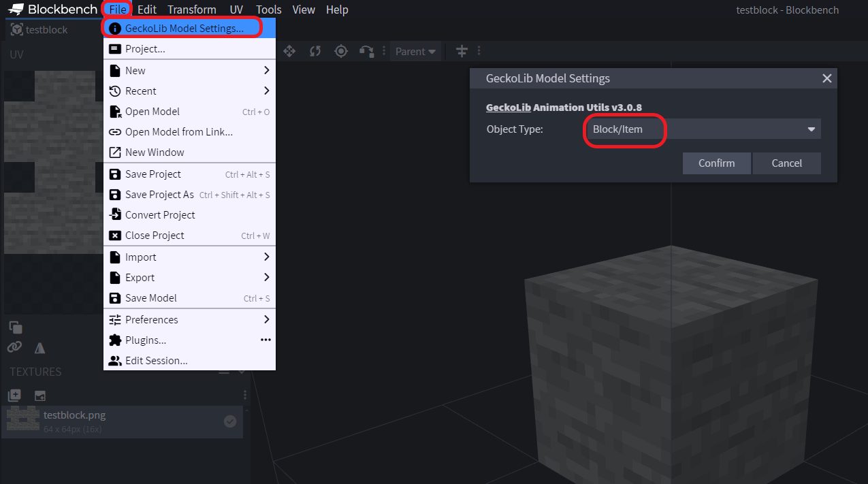Screen dimensions: 868x484
Task: Click the mirror modeling icon above TEXTURES
Action: point(39,348)
